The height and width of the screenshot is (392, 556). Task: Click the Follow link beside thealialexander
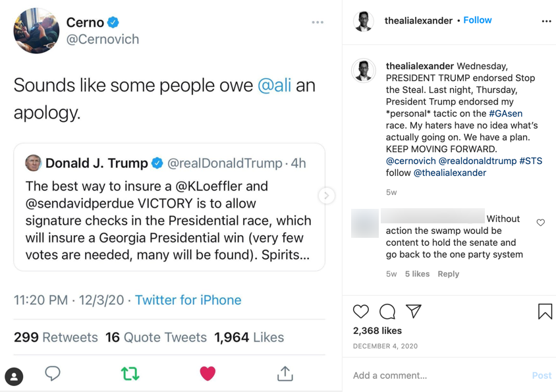[478, 20]
